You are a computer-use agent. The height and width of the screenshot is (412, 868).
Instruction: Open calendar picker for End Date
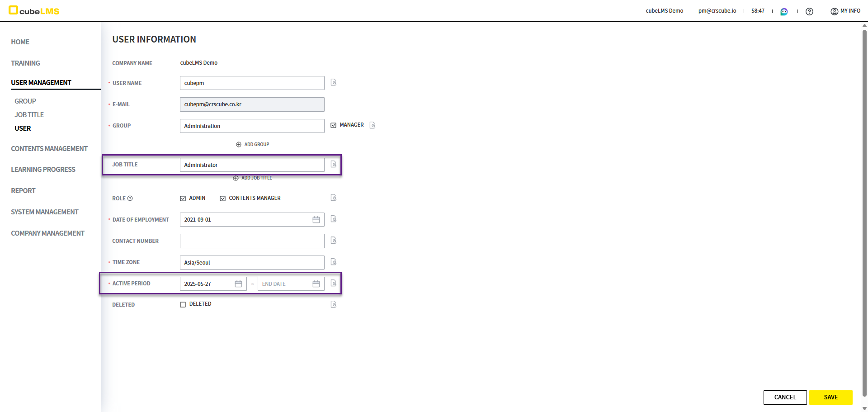316,284
